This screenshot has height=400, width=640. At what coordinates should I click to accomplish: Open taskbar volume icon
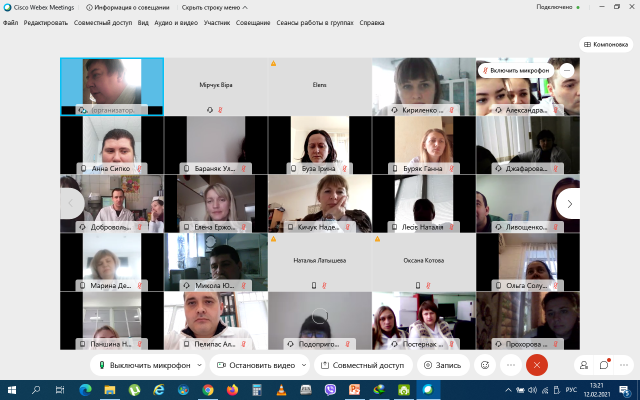tap(533, 390)
